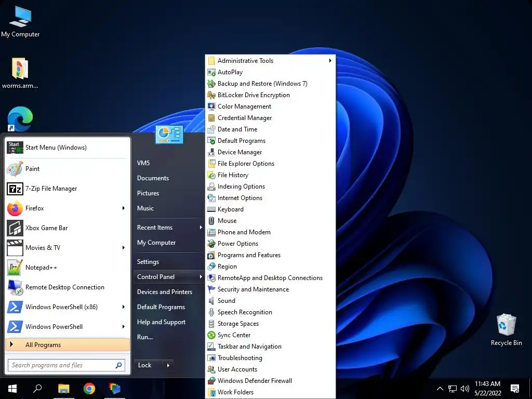Select User Accounts entry
Screen dimensions: 532x399
237,369
